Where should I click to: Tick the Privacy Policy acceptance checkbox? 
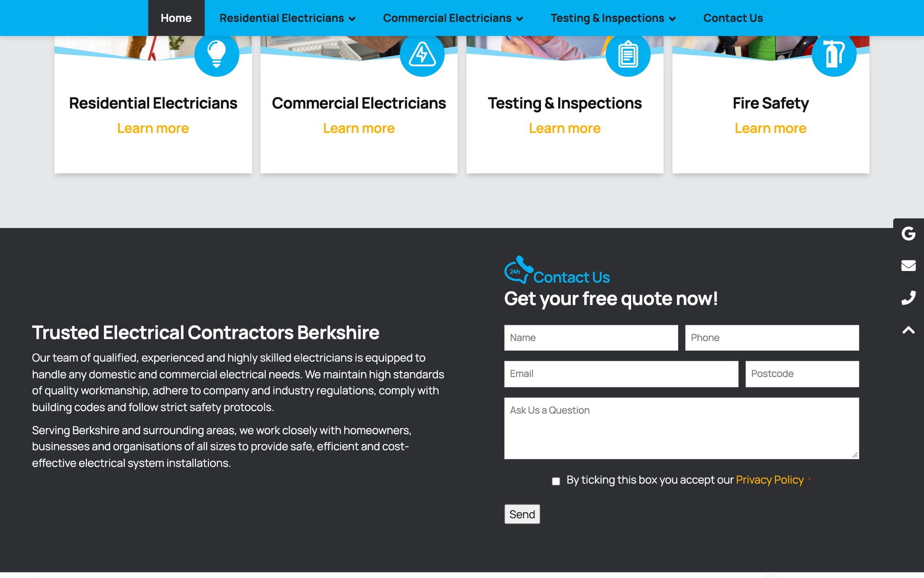pyautogui.click(x=556, y=481)
